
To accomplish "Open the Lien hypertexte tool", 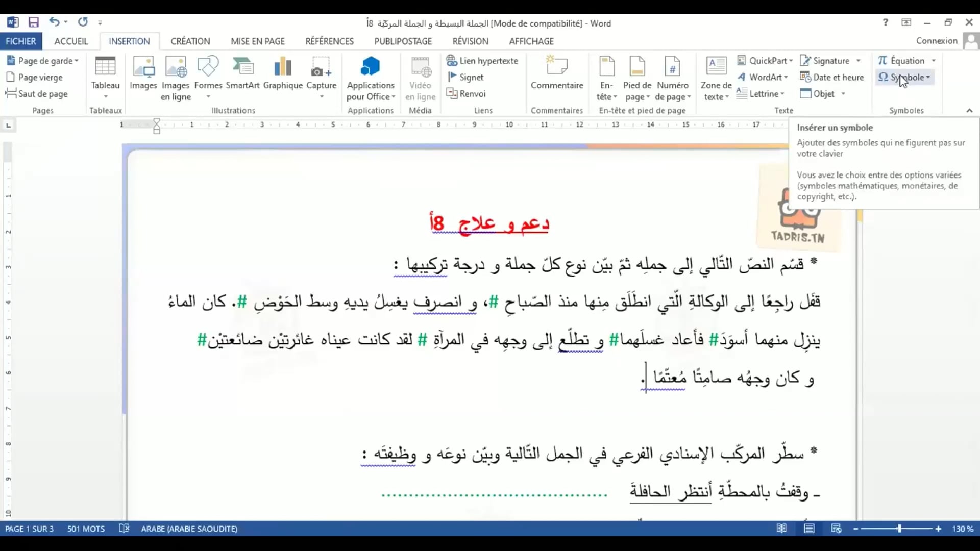I will pyautogui.click(x=482, y=61).
